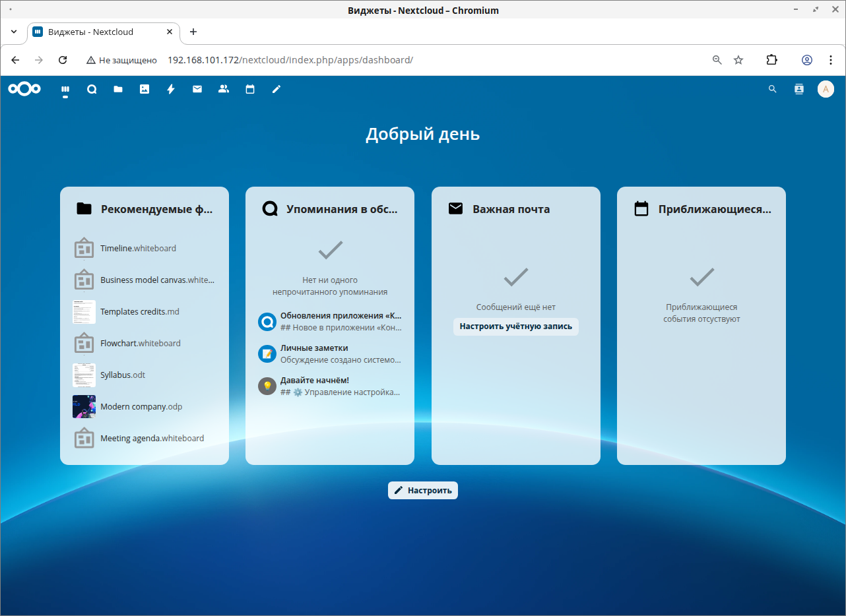Click the browser address bar URL
The width and height of the screenshot is (846, 616).
point(290,60)
